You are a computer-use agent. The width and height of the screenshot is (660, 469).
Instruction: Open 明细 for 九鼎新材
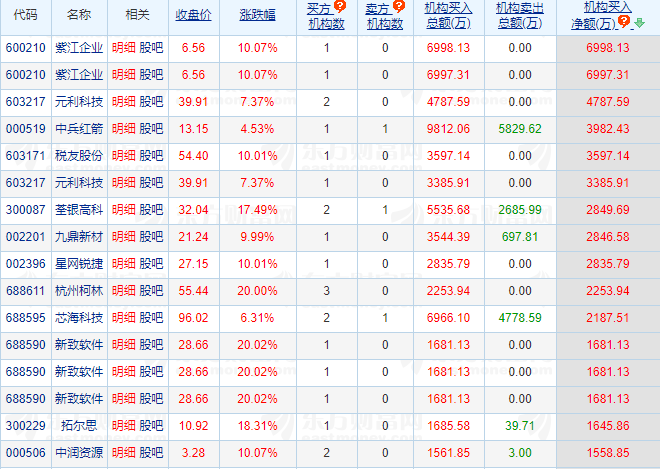(x=124, y=237)
